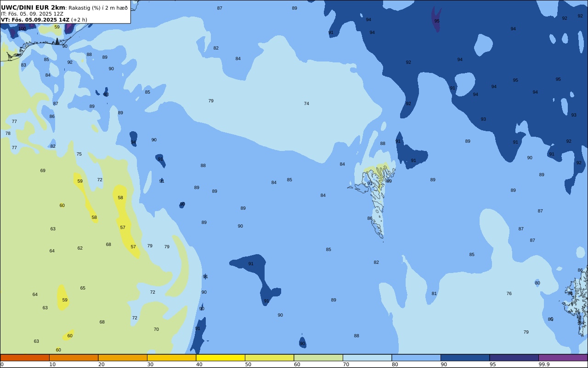Click the 'VT: Fös. 05.09.2025 14Z' line
This screenshot has width=588, height=368.
(35, 20)
